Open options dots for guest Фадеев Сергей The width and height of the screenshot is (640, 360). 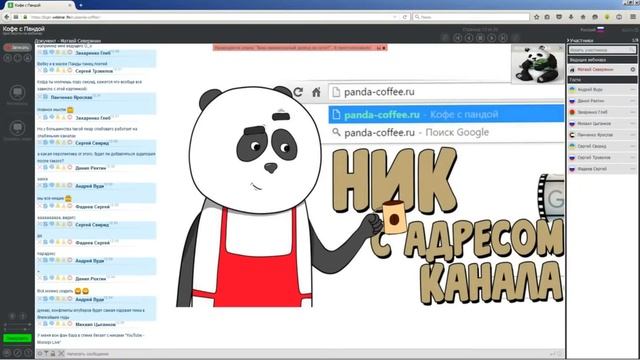[633, 169]
